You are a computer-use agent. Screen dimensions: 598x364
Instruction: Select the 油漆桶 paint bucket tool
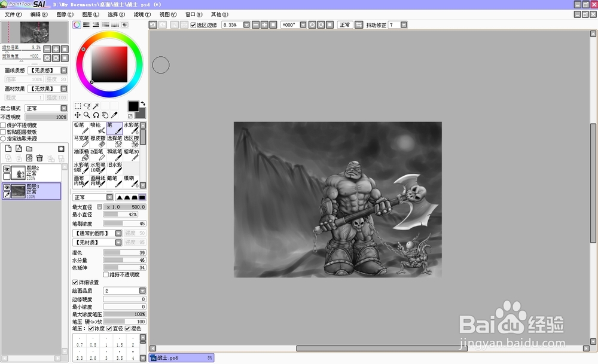coord(81,155)
